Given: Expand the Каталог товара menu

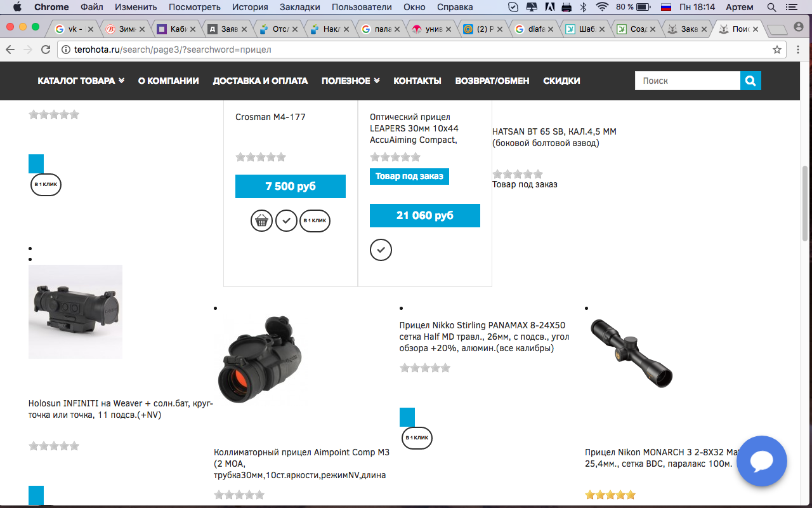Looking at the screenshot, I should [x=81, y=81].
